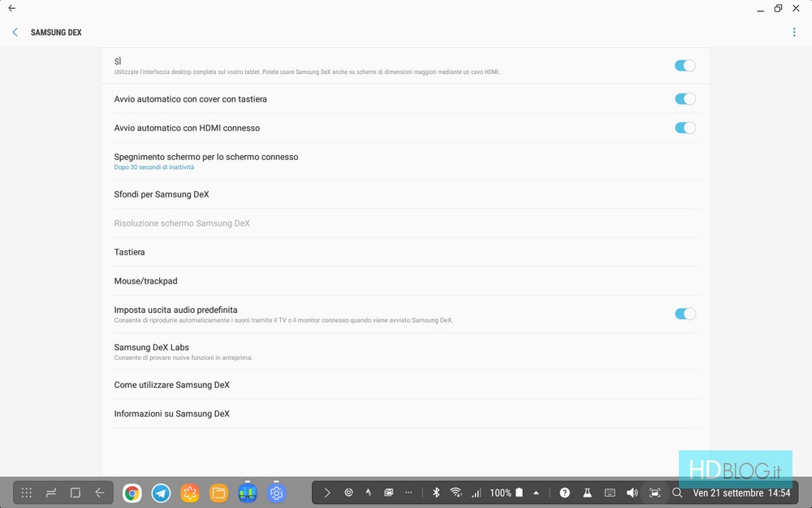Open Spegnimento schermo per lo schermo connesso
This screenshot has width=812, height=508.
coord(405,161)
